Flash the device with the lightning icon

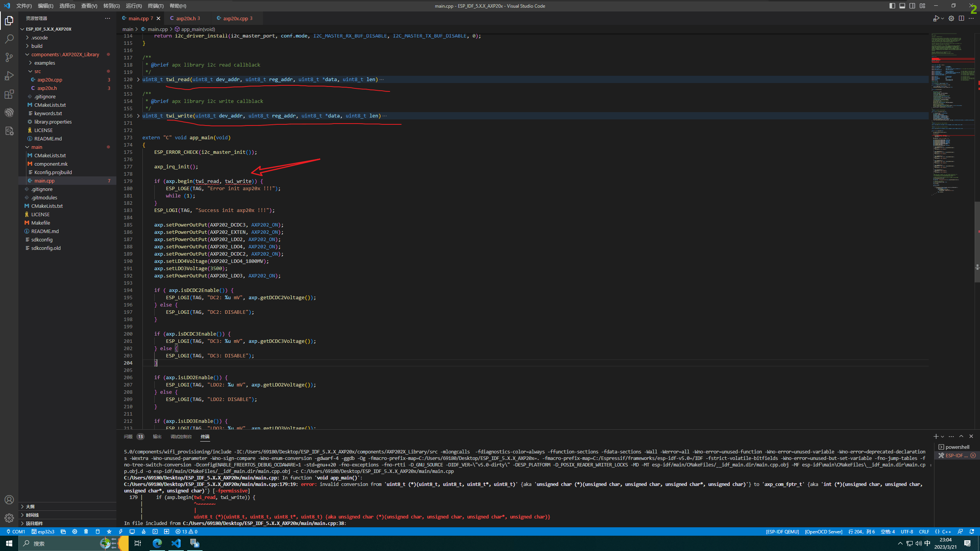[x=121, y=531]
